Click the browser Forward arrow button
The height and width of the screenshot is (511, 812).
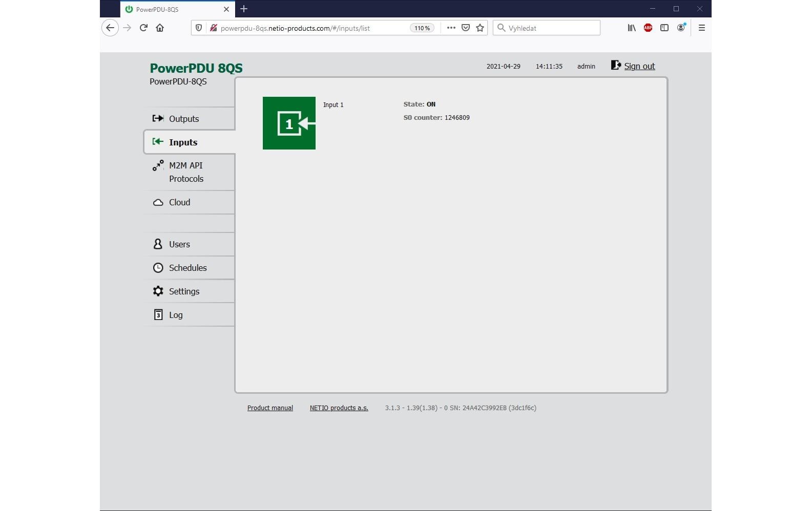coord(128,28)
